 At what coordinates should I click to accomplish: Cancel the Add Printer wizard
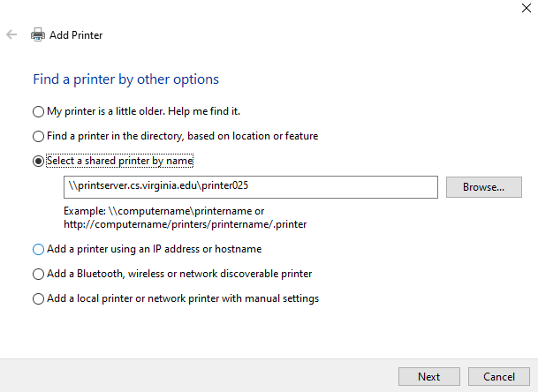tap(498, 376)
